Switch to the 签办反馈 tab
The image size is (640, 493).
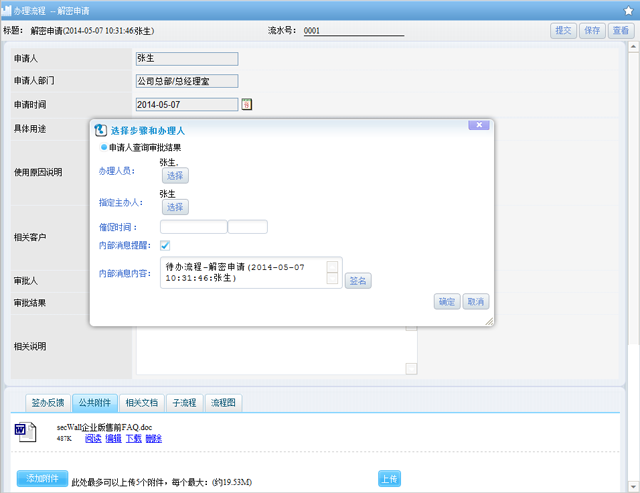pos(47,403)
